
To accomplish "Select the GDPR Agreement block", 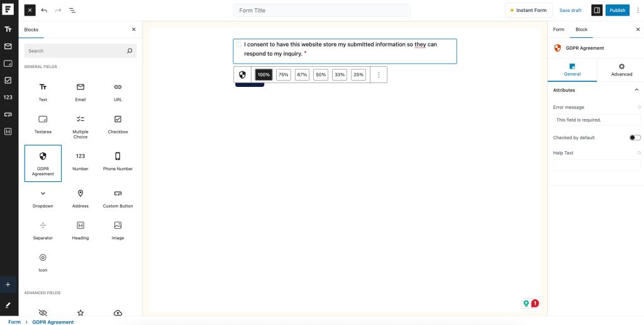I will pos(43,163).
